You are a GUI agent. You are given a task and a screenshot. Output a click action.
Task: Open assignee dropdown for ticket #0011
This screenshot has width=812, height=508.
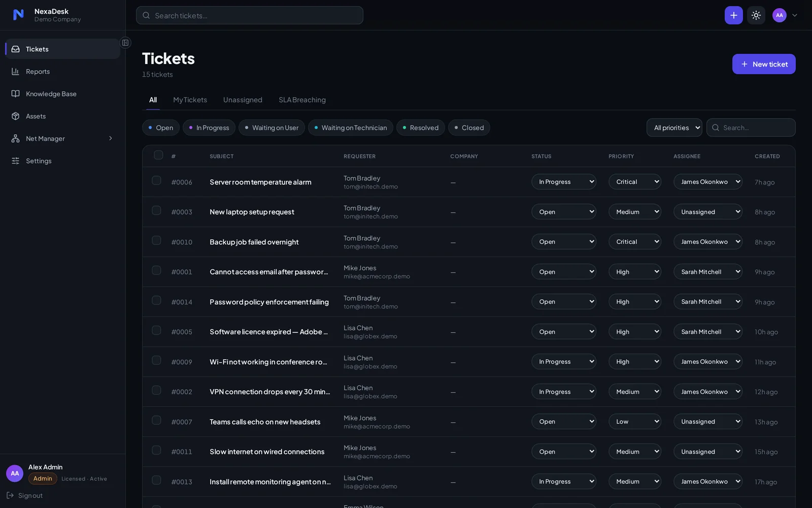(x=707, y=452)
